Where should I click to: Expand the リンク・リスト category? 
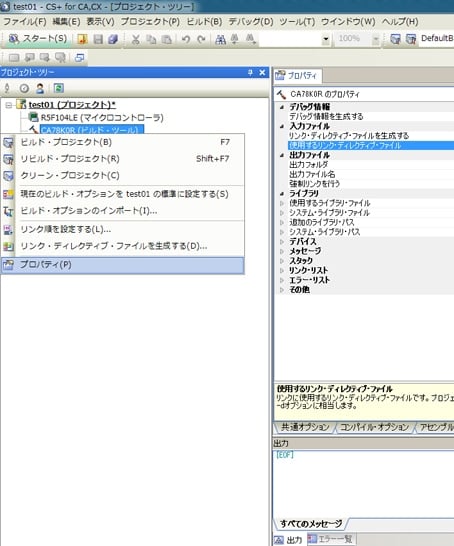(x=282, y=270)
